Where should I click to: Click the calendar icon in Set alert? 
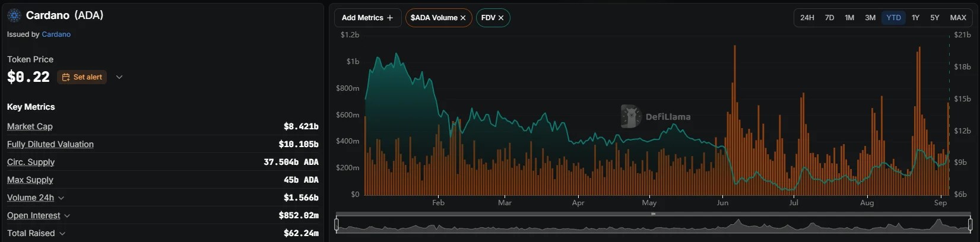(x=66, y=77)
